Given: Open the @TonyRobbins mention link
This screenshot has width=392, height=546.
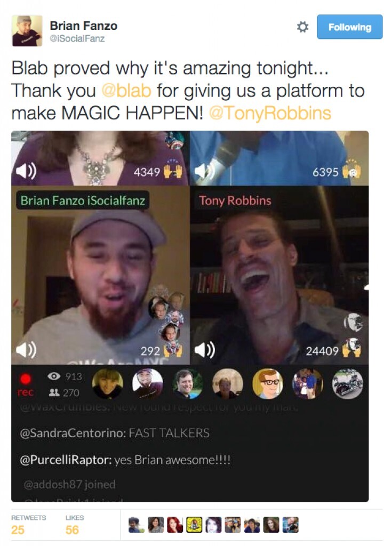Looking at the screenshot, I should pos(270,113).
